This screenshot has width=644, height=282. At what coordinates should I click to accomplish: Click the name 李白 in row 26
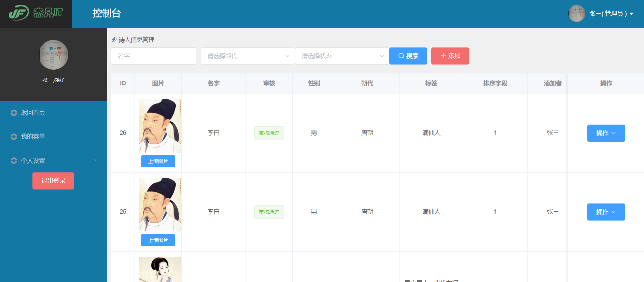pos(213,133)
